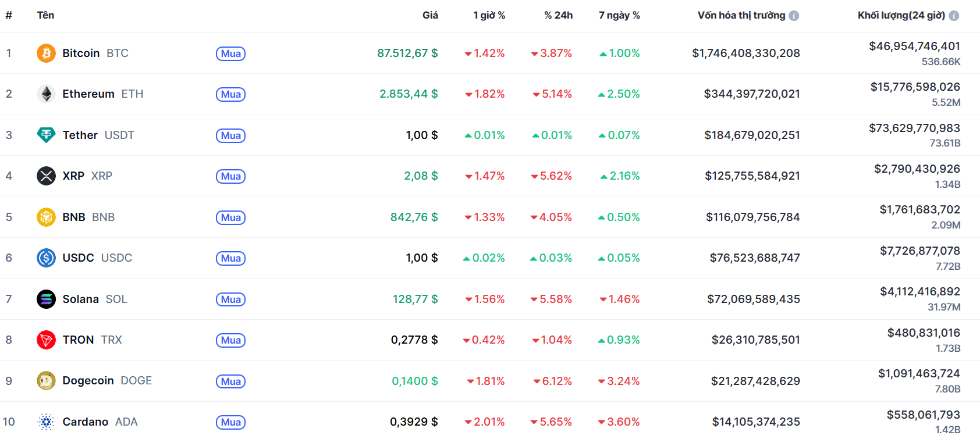
Task: Click the TRON logo icon
Action: tap(46, 340)
